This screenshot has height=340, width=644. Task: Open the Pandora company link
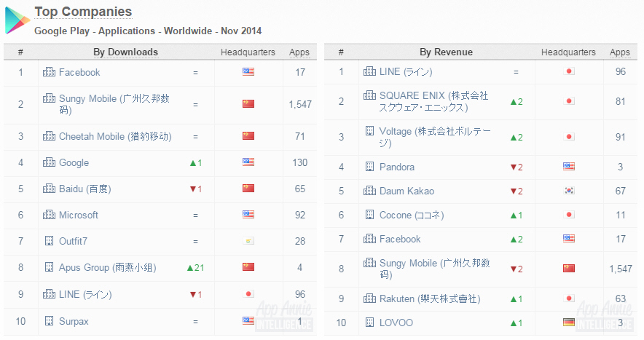[x=397, y=167]
